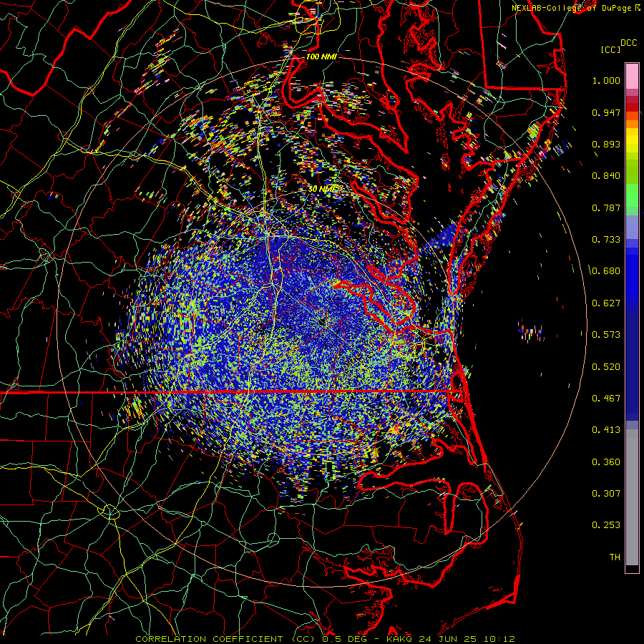Image resolution: width=644 pixels, height=644 pixels.
Task: Pick the bright green color bar segment
Action: click(632, 195)
